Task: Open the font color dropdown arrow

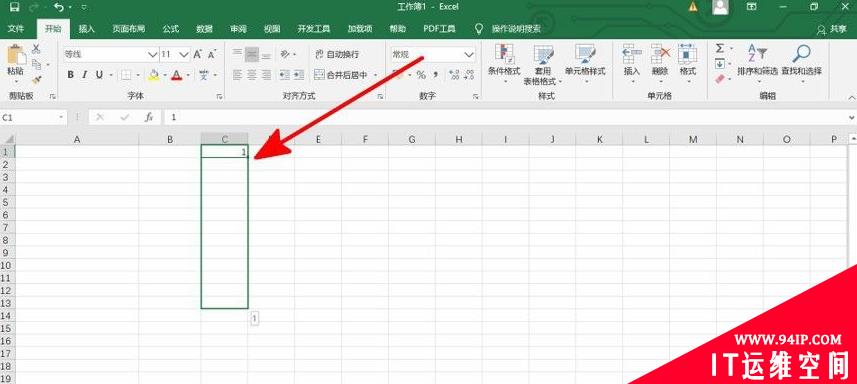Action: tap(187, 75)
